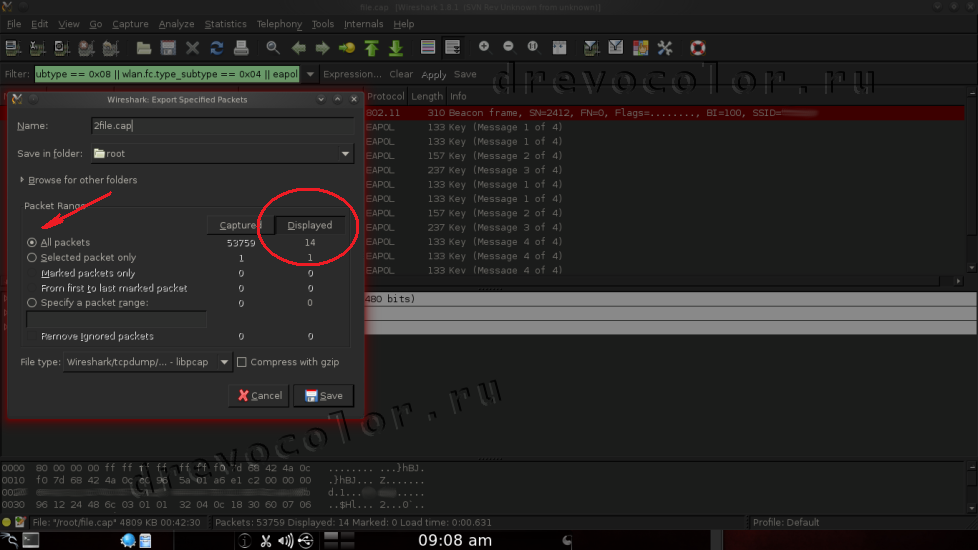Edit capture filters icon
Screen dimensions: 978x550
(591, 47)
